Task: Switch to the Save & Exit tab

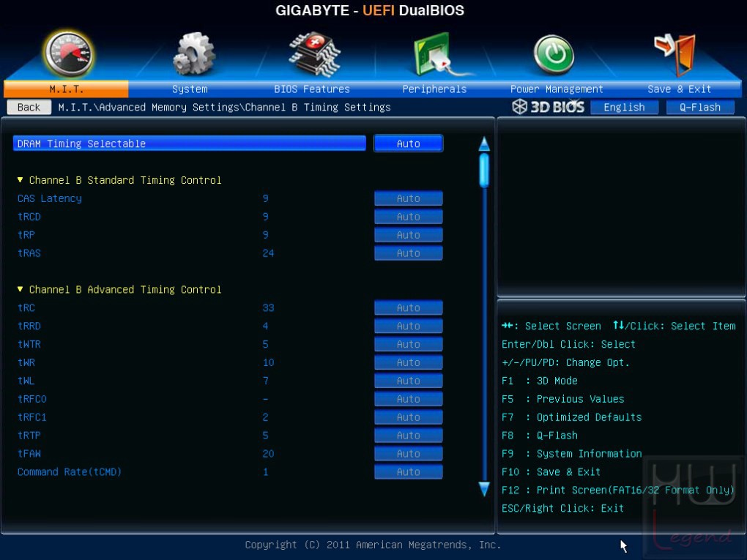Action: pos(680,89)
